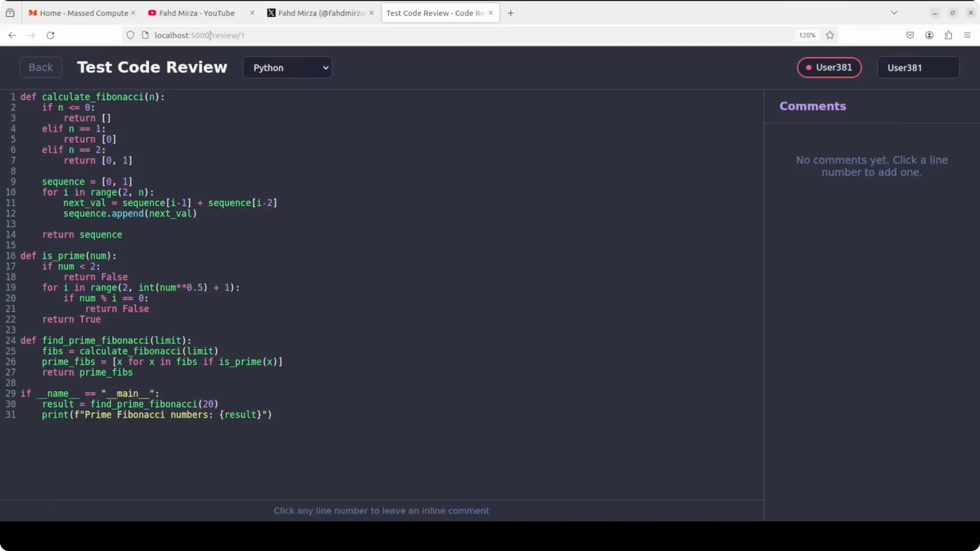Click line number 5 to add comment
980x551 pixels.
point(13,139)
